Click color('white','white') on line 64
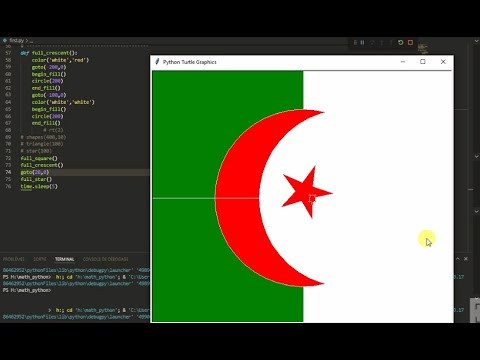This screenshot has height=360, width=480. [x=63, y=102]
